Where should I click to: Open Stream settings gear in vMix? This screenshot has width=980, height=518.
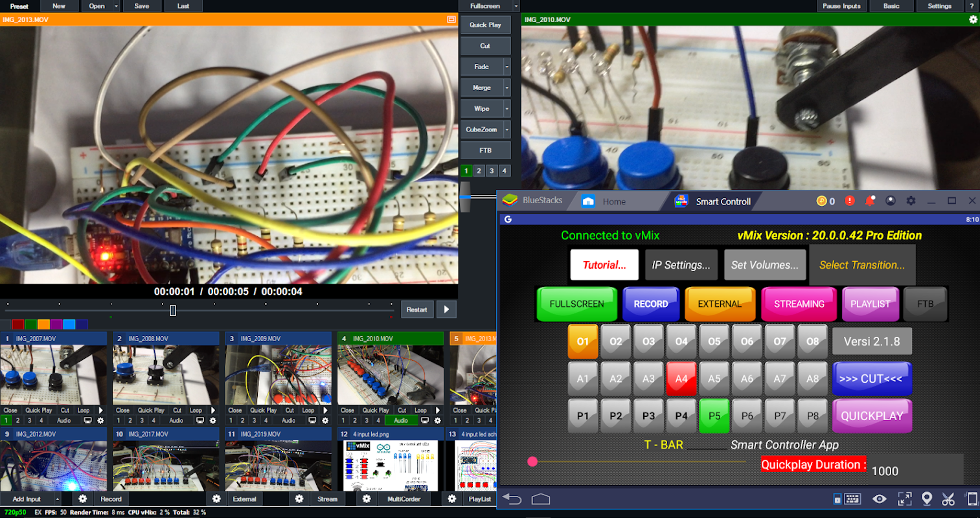[x=299, y=499]
